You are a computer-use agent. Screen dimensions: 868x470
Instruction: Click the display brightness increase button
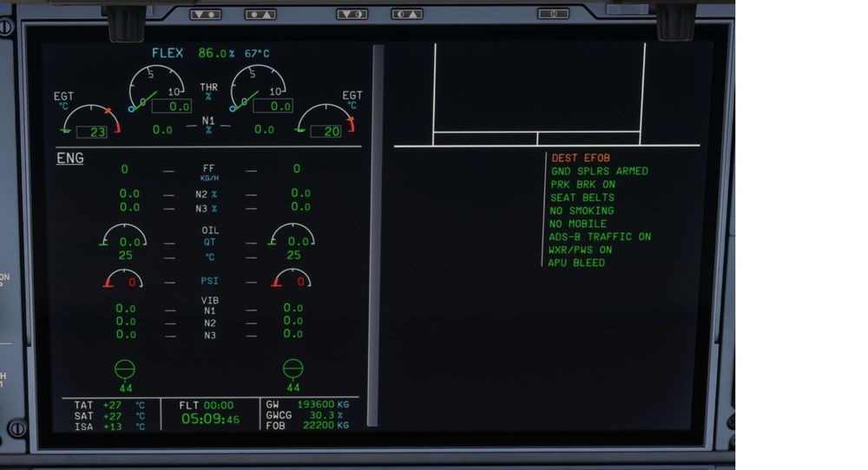[260, 15]
